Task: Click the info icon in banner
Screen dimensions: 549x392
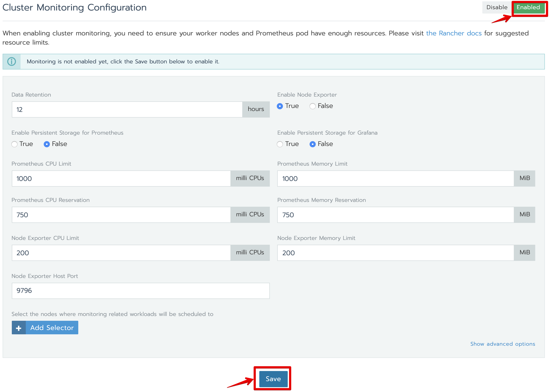Action: point(12,62)
